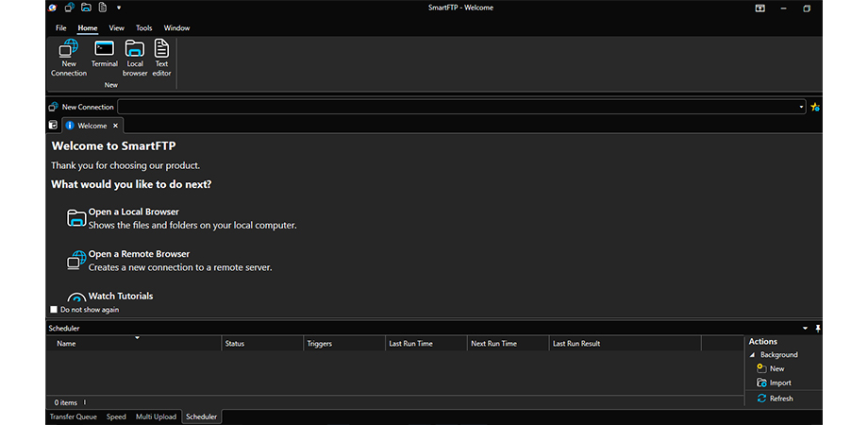The height and width of the screenshot is (425, 868).
Task: Click Watch Tutorials link
Action: (121, 296)
